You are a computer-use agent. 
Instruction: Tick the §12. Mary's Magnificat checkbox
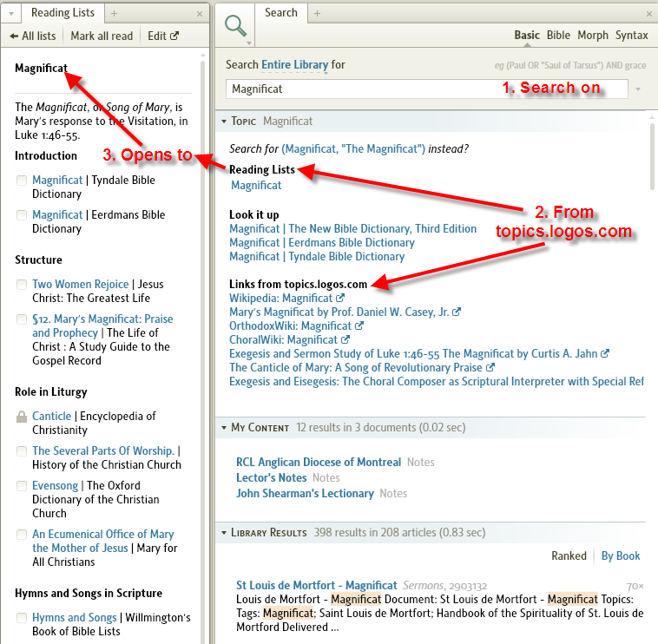22,319
